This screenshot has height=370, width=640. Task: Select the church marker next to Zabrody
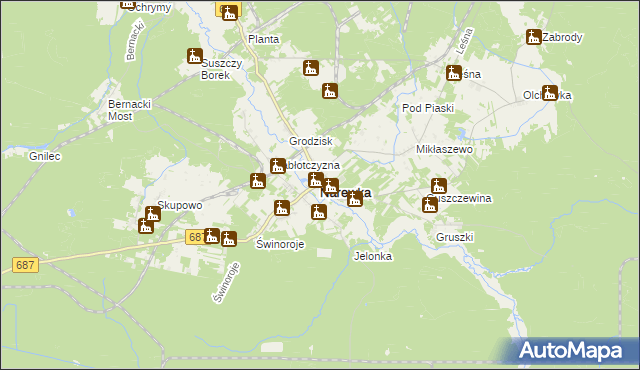tap(533, 37)
